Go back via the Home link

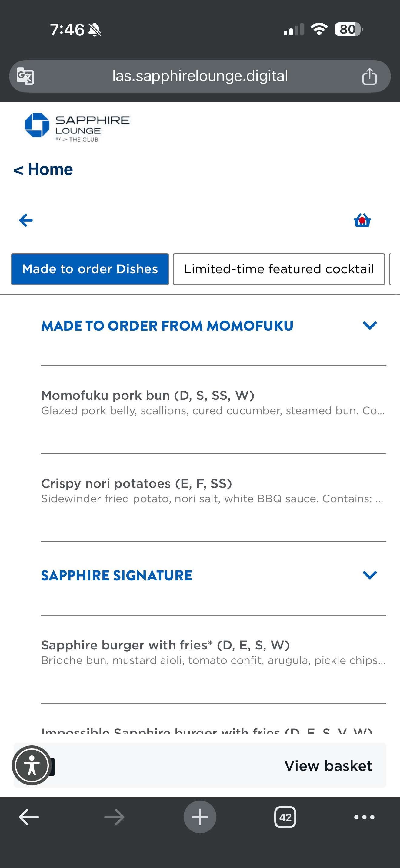pos(43,169)
